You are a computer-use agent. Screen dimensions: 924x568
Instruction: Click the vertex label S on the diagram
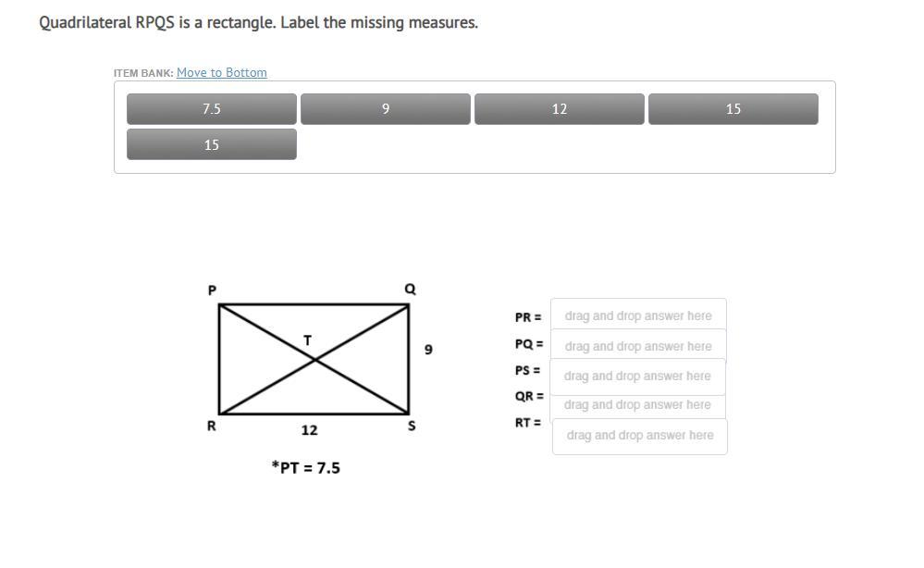412,426
